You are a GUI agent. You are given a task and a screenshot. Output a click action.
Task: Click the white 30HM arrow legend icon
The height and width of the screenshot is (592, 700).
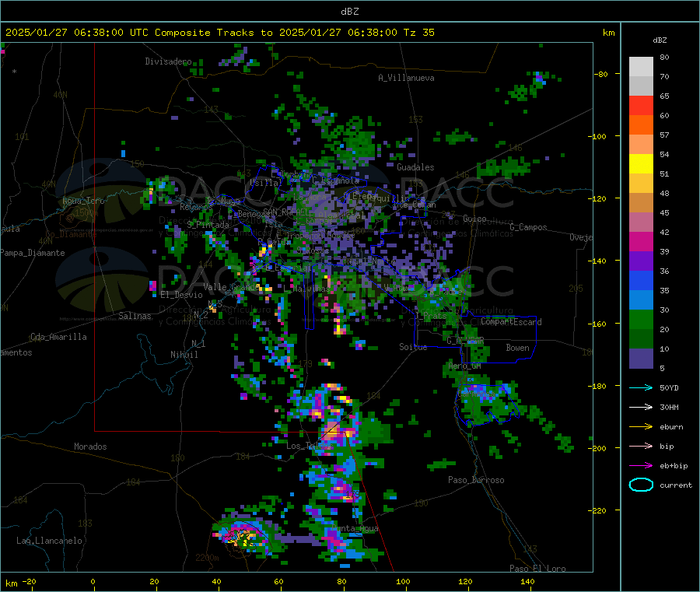[x=641, y=407]
